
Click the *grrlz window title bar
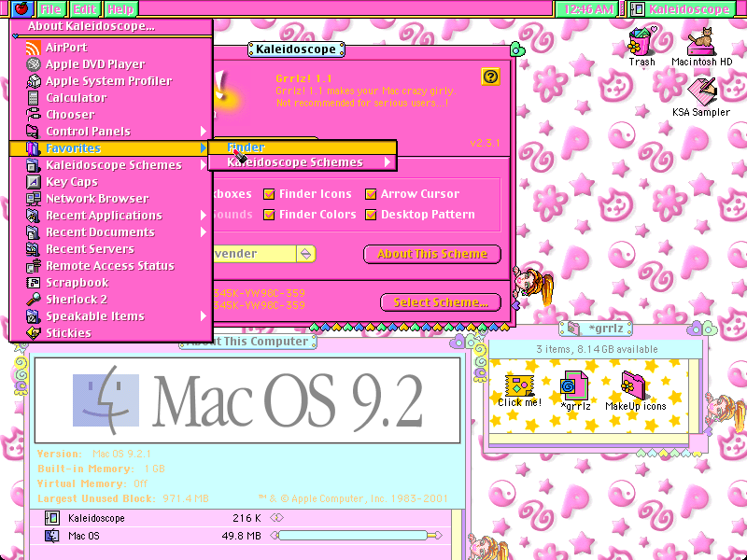(596, 329)
